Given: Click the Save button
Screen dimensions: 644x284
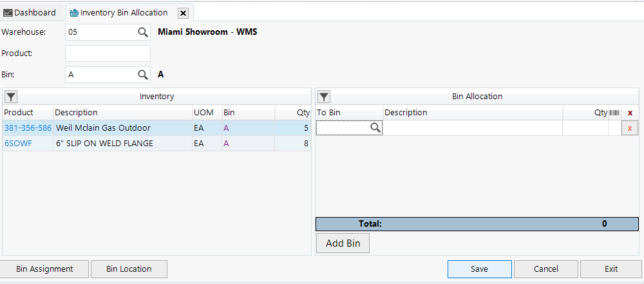Looking at the screenshot, I should click(479, 269).
